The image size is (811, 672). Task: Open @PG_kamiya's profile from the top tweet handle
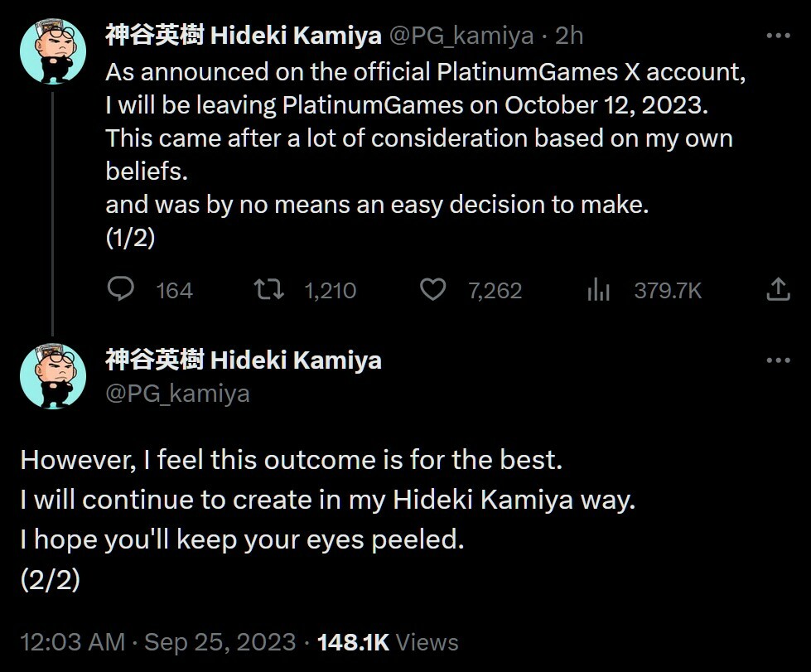pos(461,35)
